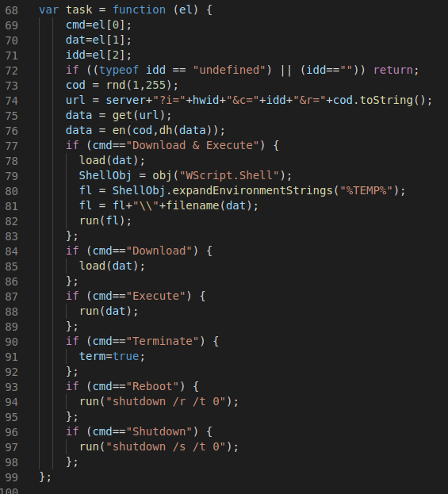Click 'dat=el[1];' statement
The height and width of the screenshot is (494, 448).
click(98, 40)
